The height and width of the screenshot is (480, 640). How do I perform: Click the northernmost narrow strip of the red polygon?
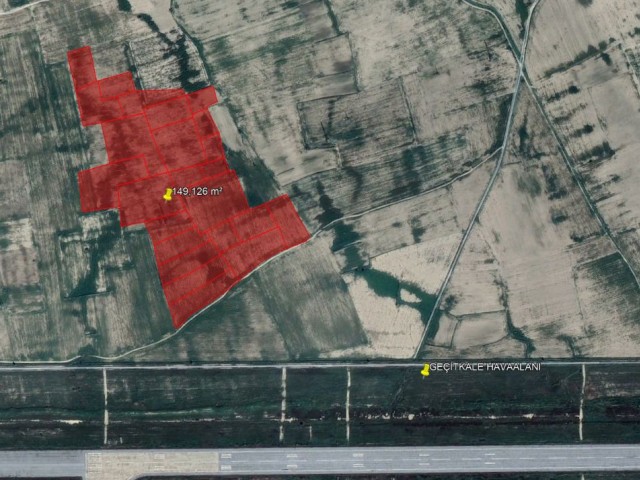82,65
